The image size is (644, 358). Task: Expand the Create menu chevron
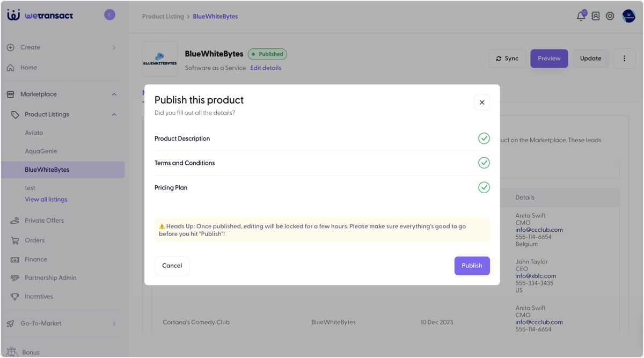click(x=114, y=47)
